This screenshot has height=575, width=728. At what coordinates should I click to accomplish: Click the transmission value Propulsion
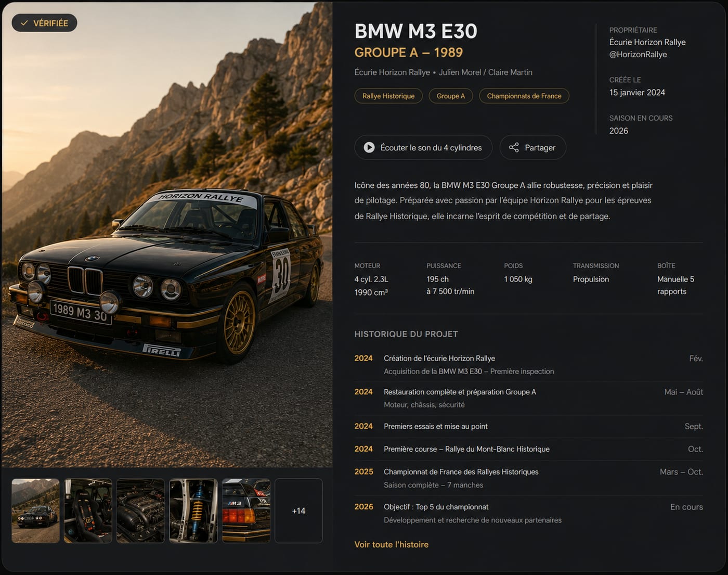(x=591, y=279)
